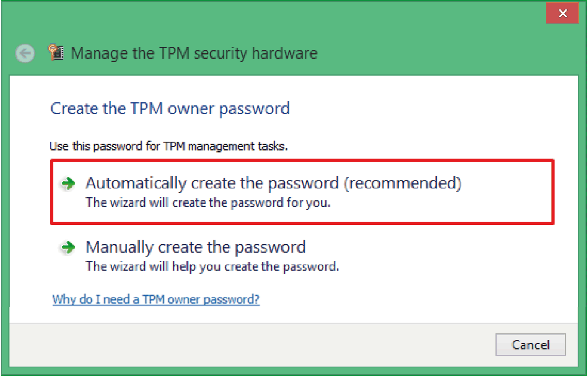Go back using the back arrow button
This screenshot has width=588, height=376.
coord(25,53)
